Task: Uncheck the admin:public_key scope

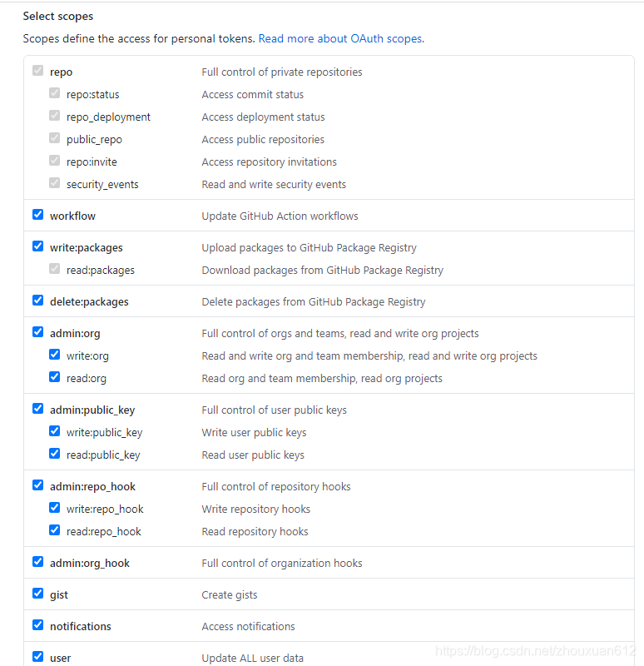Action: [x=37, y=408]
